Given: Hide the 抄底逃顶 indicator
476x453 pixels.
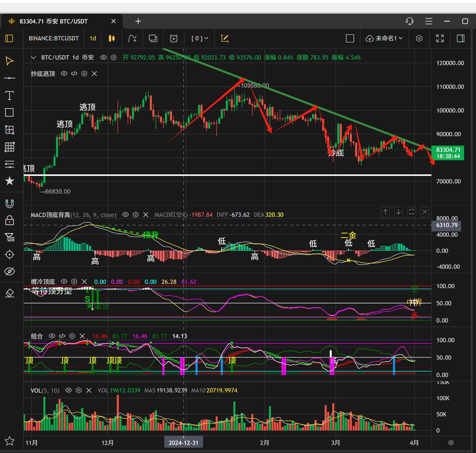Looking at the screenshot, I should [64, 73].
